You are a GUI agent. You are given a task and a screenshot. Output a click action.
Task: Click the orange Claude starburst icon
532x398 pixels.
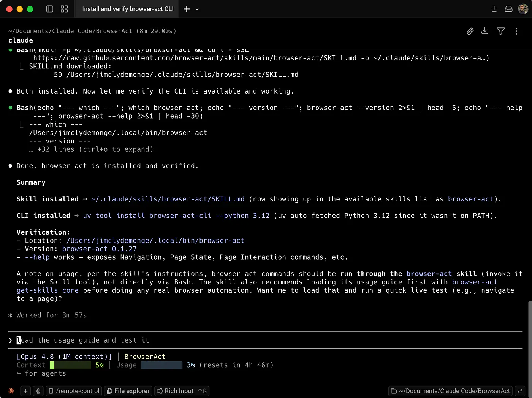coord(11,391)
